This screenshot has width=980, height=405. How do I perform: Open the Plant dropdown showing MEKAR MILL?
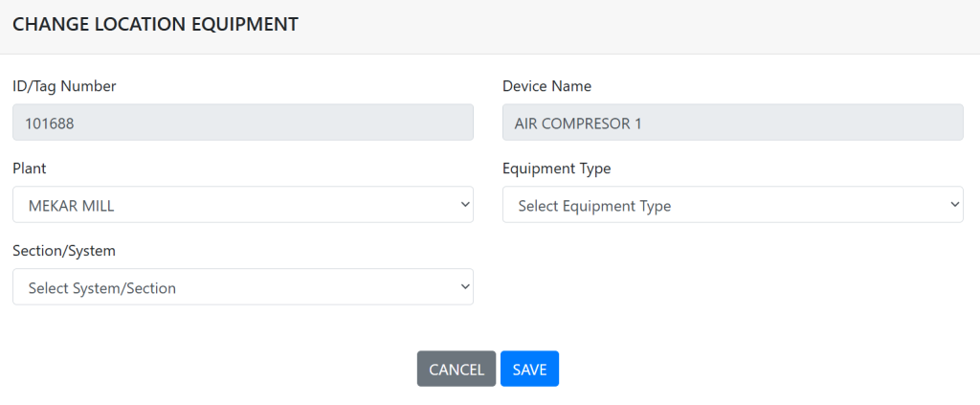click(242, 205)
